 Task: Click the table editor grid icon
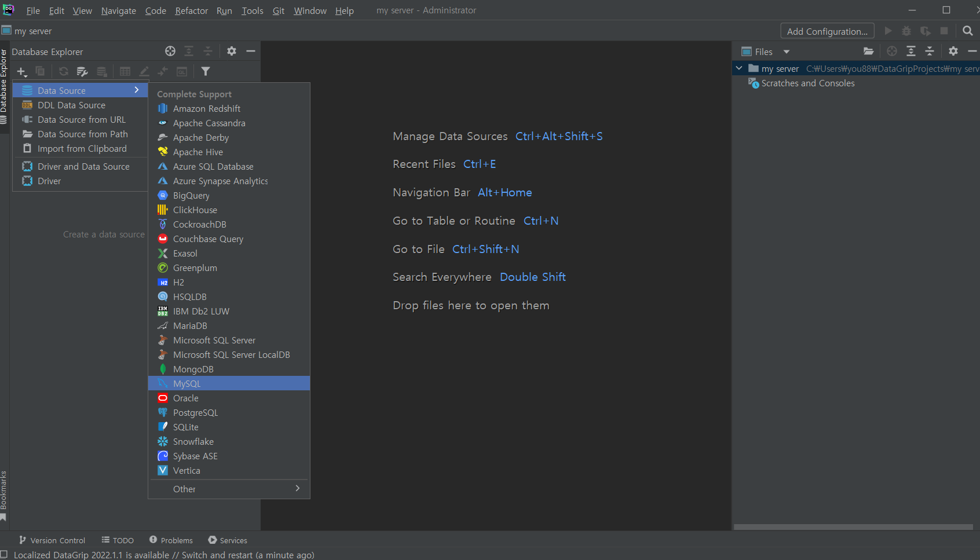[125, 71]
